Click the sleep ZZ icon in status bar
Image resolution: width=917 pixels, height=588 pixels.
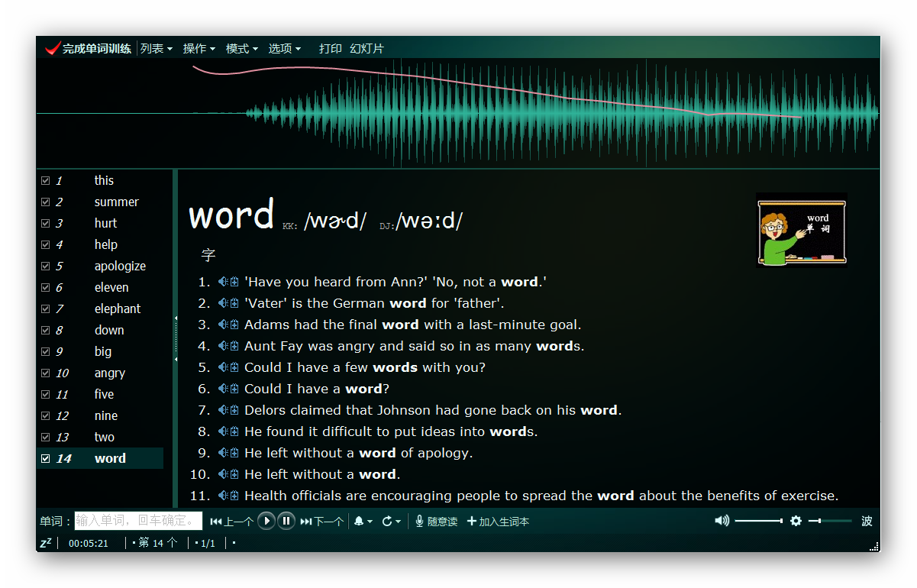coord(46,543)
